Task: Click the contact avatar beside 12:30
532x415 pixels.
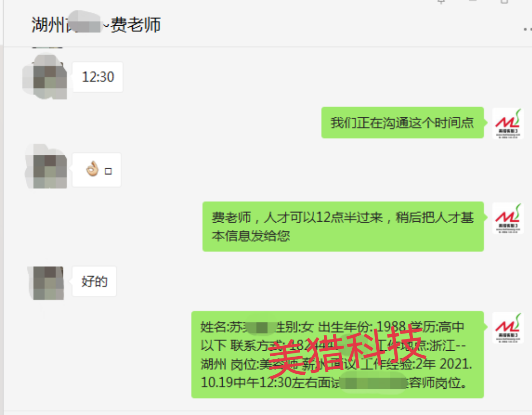Action: 44,77
